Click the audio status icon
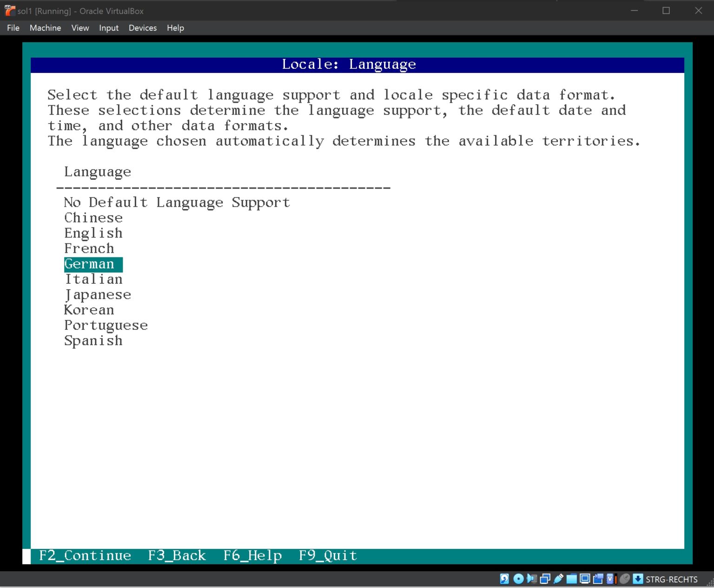This screenshot has height=588, width=714. [x=531, y=579]
